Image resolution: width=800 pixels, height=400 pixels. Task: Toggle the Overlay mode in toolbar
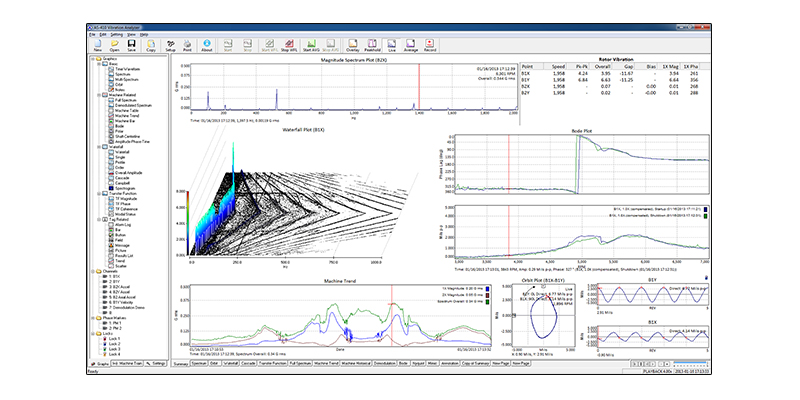coord(353,45)
